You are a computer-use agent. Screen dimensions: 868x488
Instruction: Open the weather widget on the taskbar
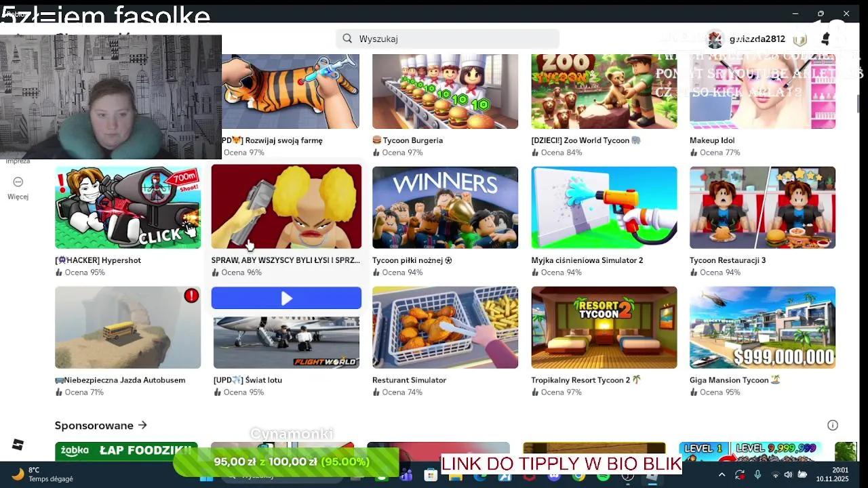tap(42, 474)
